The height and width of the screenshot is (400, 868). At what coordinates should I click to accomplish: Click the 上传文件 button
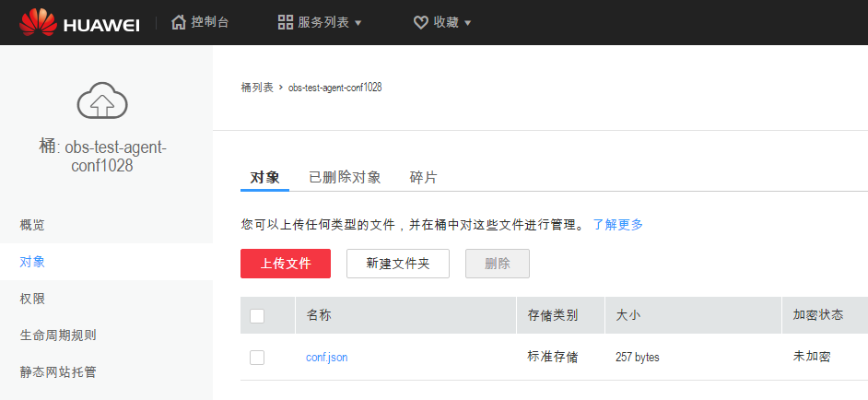[286, 264]
